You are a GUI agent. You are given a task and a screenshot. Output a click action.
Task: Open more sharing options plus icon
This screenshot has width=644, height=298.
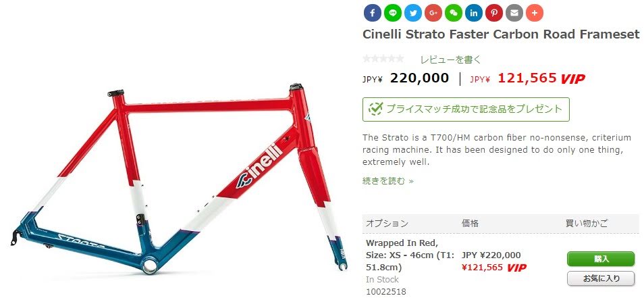tap(535, 13)
